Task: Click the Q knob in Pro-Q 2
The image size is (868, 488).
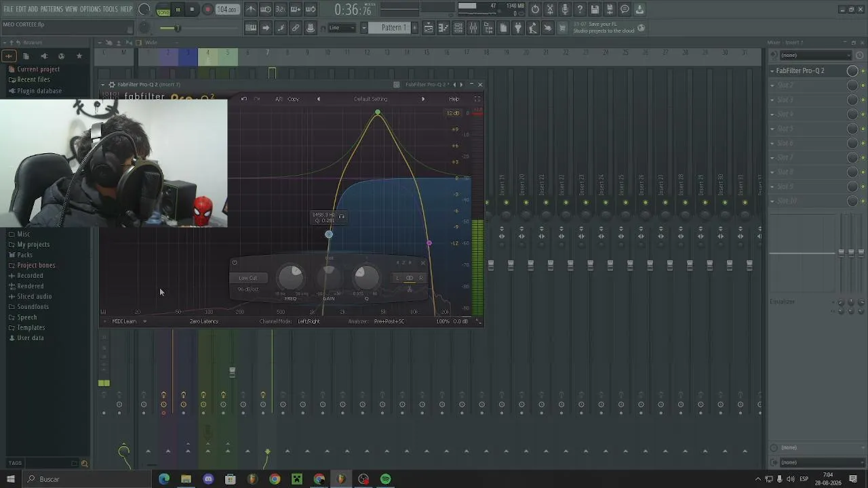Action: pos(367,277)
